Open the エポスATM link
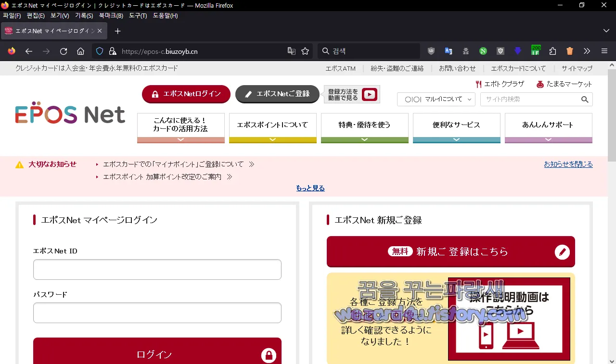The image size is (616, 364). pos(340,69)
